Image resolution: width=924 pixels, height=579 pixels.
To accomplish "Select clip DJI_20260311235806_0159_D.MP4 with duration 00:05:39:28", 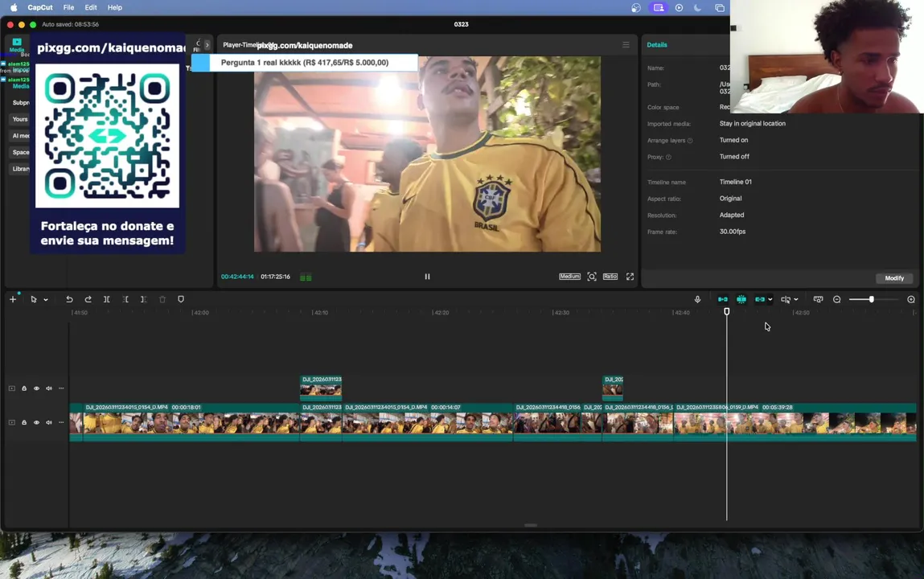I will [795, 422].
